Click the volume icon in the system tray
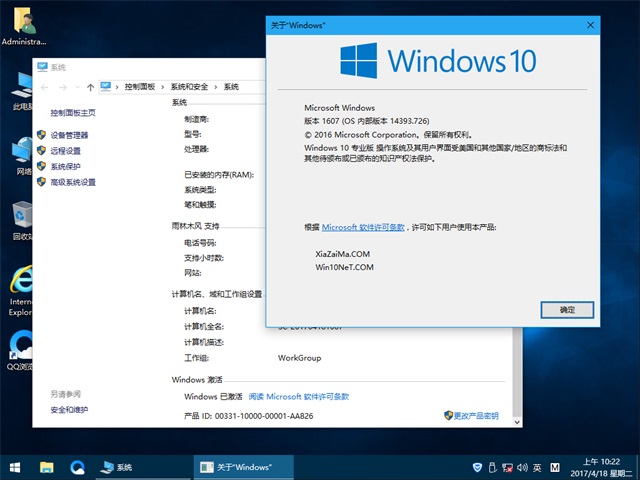640x480 pixels. (519, 467)
